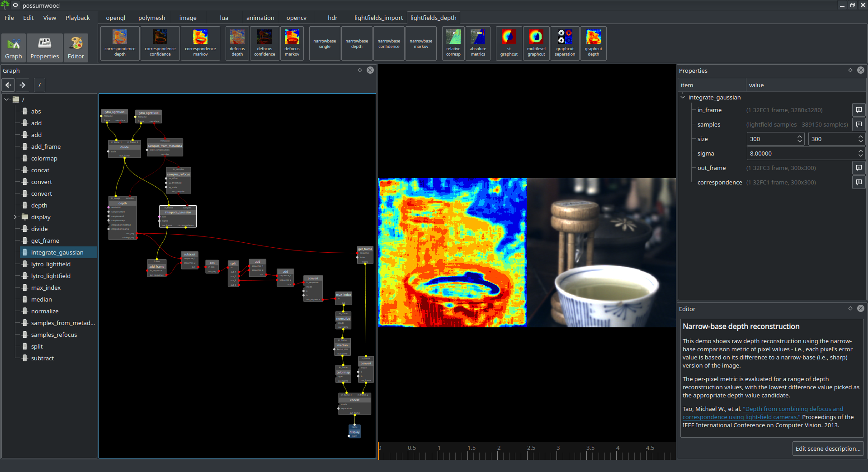The width and height of the screenshot is (868, 472).
Task: Navigate forward in graph history
Action: [x=23, y=85]
